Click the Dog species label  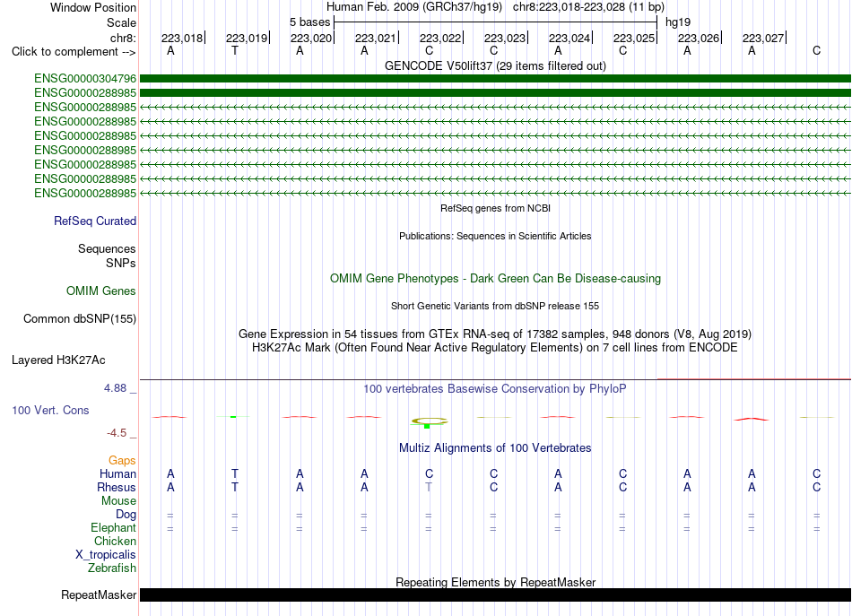tap(126, 515)
